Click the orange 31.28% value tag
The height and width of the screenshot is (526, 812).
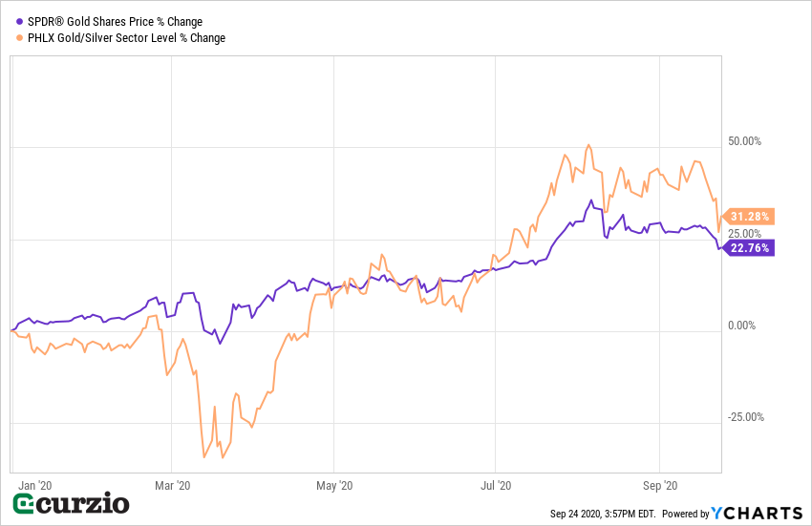coord(749,216)
